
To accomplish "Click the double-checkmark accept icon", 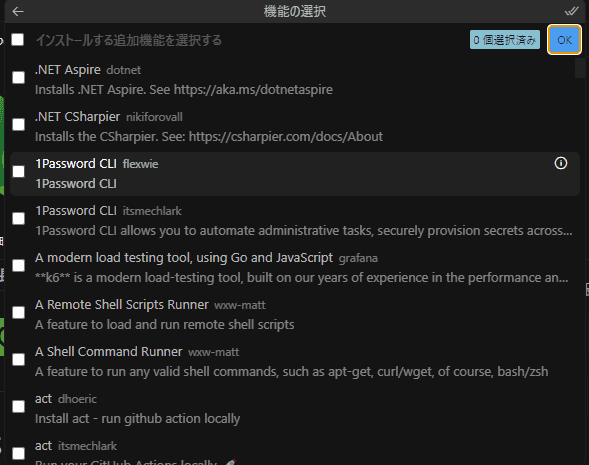I will click(571, 12).
